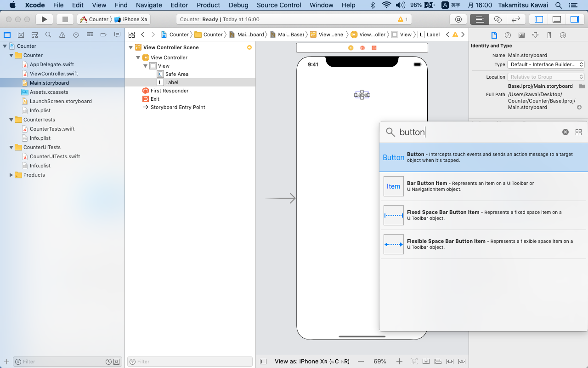The width and height of the screenshot is (588, 368).
Task: Open the Editor menu
Action: (179, 5)
